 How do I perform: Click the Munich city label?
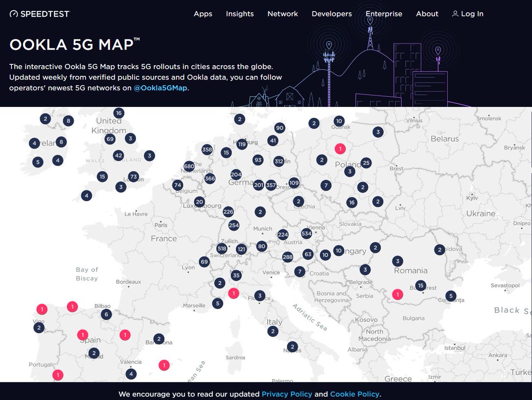pos(263,229)
